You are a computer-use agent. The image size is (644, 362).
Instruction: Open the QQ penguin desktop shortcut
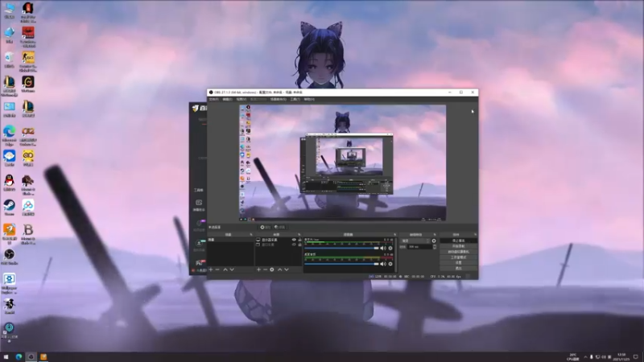pyautogui.click(x=9, y=183)
